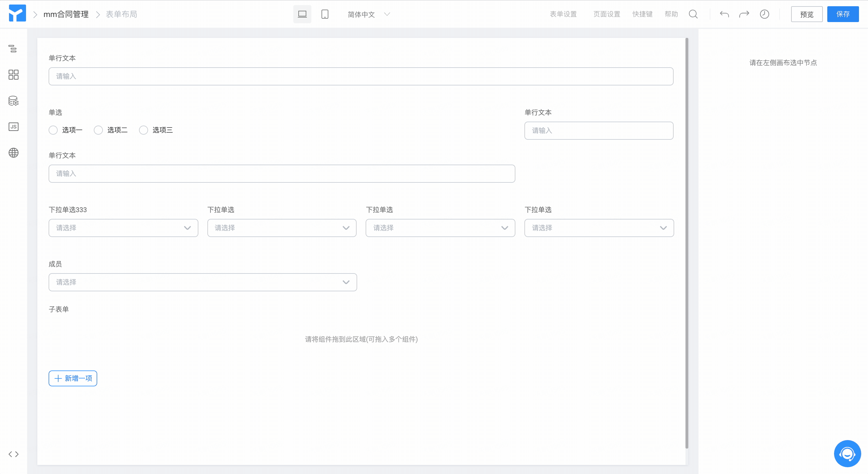
Task: Open the component library panel
Action: tap(14, 75)
